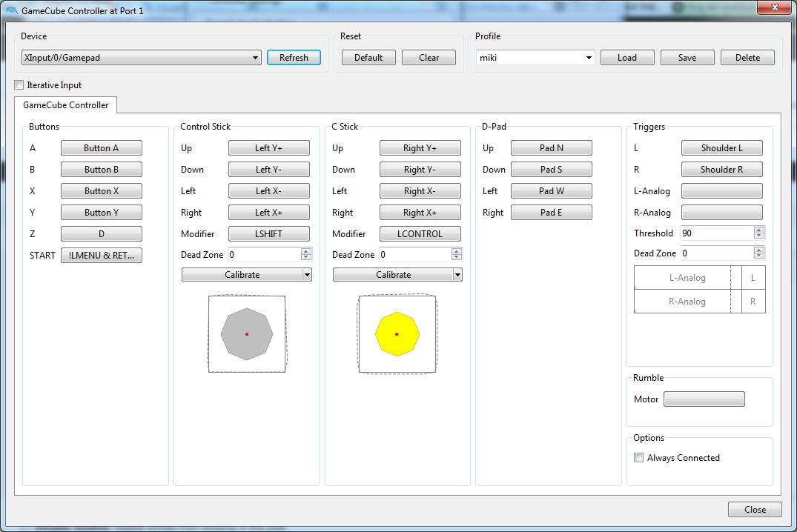This screenshot has width=797, height=532.
Task: Click Triggers R mapping 'Shoulder R'
Action: (722, 169)
